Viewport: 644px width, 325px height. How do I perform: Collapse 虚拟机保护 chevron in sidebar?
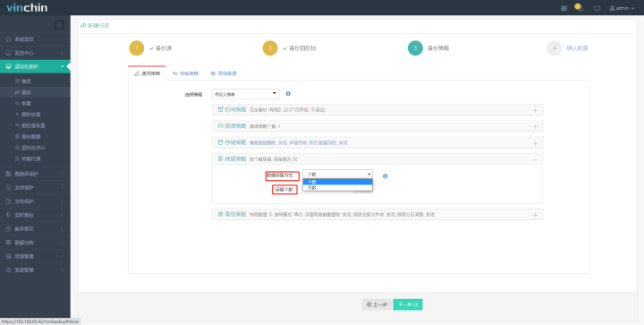(62, 66)
